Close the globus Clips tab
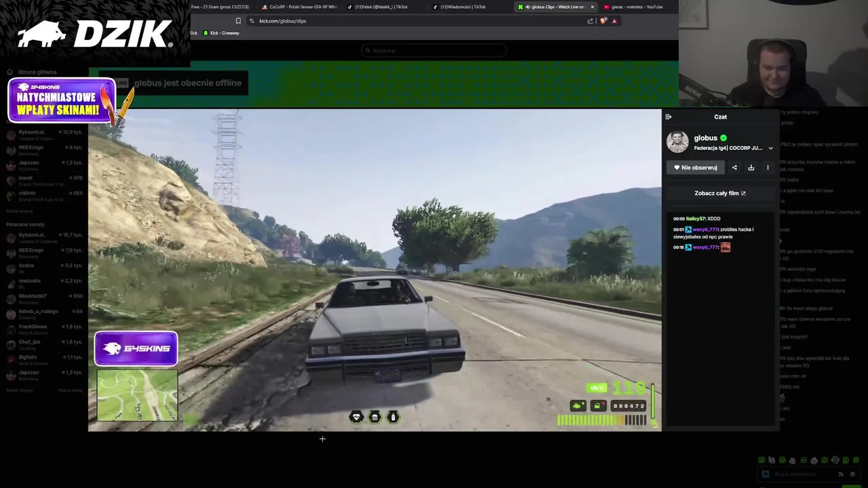The image size is (868, 488). pyautogui.click(x=592, y=7)
